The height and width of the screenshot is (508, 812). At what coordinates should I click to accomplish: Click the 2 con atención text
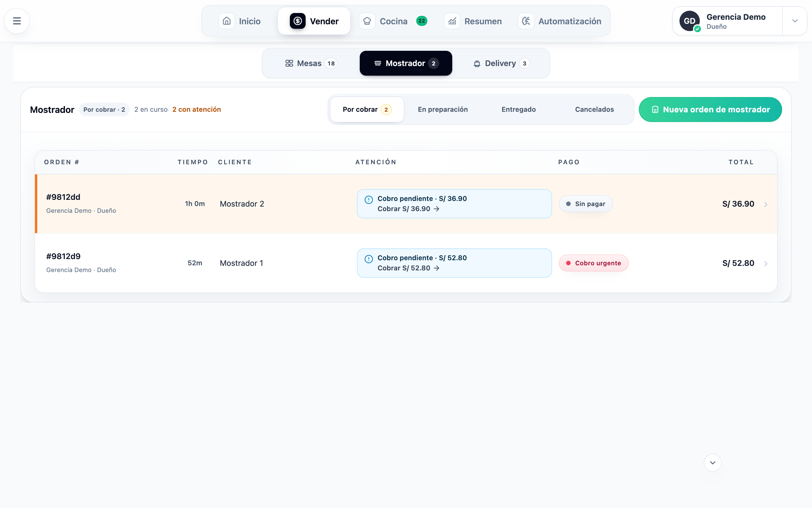coord(197,110)
